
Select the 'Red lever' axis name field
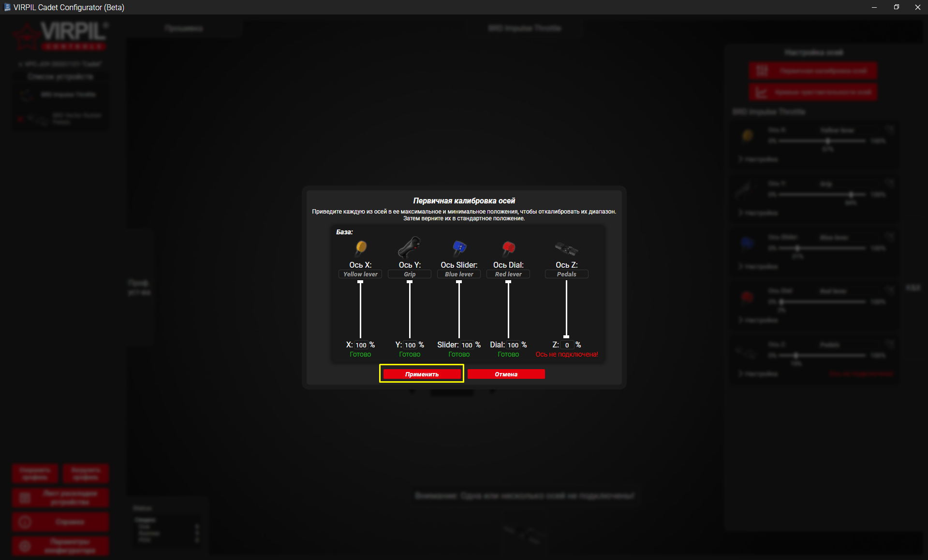click(x=508, y=274)
